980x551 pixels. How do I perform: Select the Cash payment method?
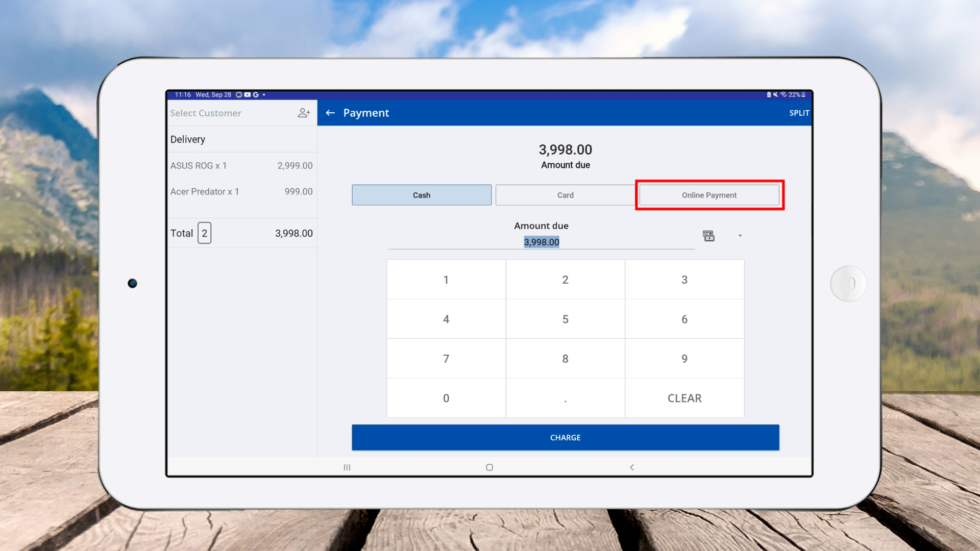[421, 195]
